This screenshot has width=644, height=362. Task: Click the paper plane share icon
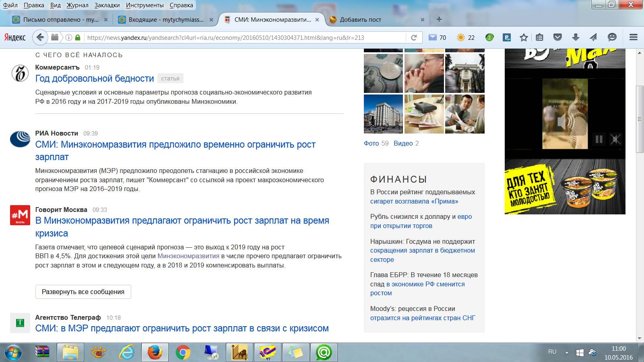593,37
